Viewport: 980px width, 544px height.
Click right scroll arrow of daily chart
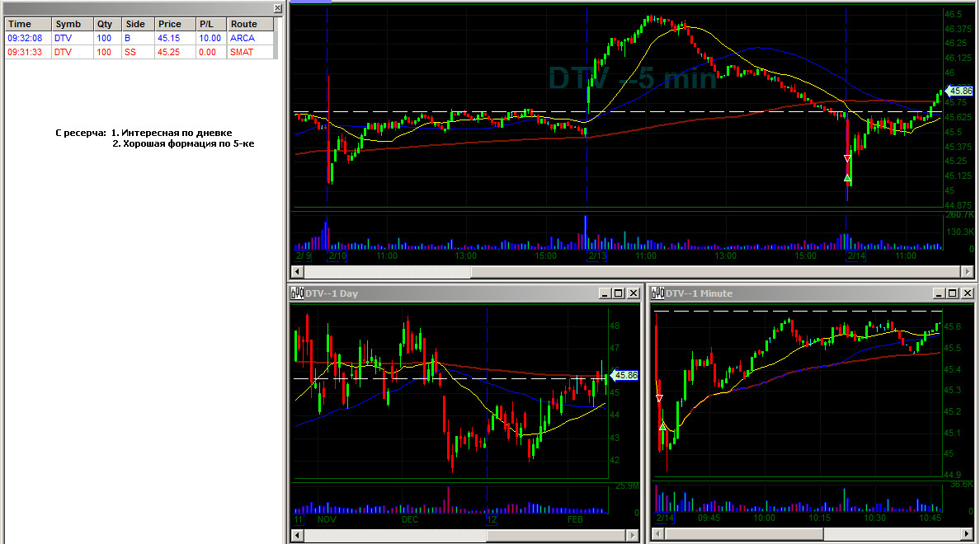point(633,535)
